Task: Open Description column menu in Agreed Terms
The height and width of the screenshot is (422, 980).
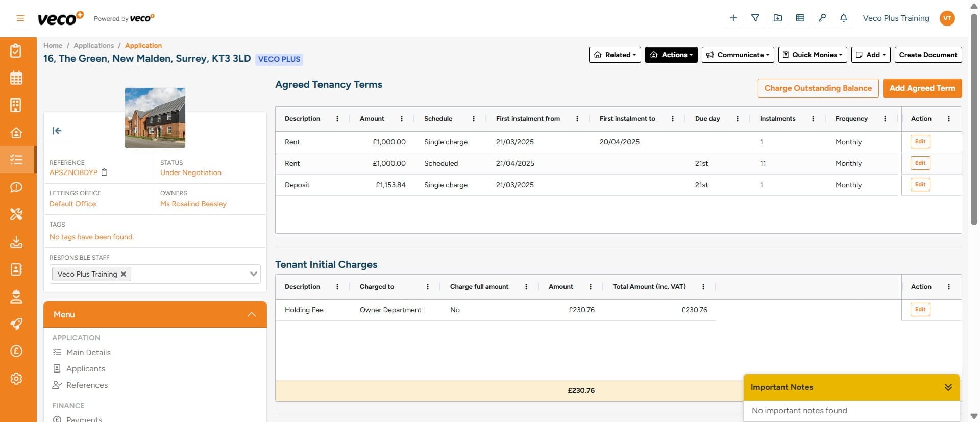Action: 337,119
